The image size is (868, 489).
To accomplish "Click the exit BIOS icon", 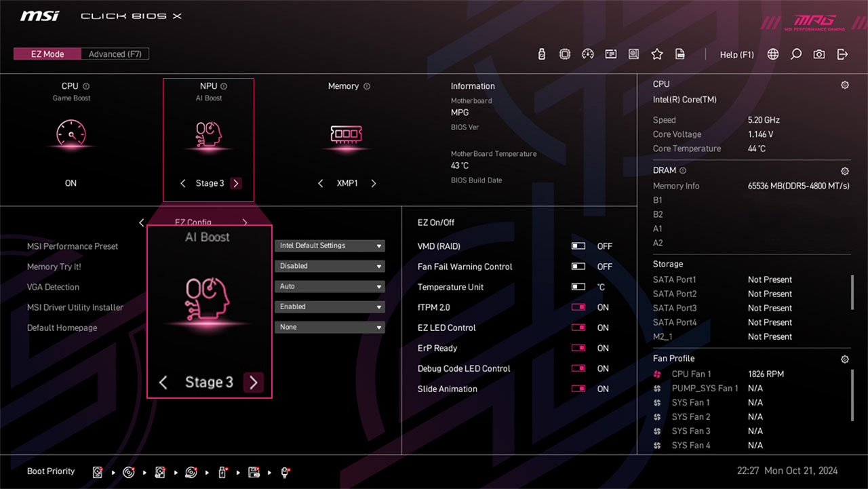I will (x=842, y=54).
